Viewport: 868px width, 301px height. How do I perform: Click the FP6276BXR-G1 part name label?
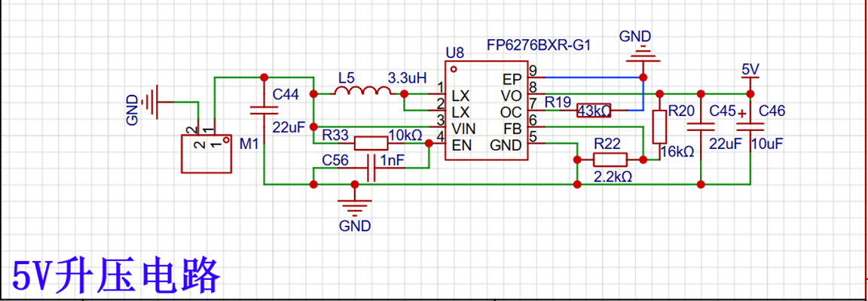pyautogui.click(x=539, y=45)
